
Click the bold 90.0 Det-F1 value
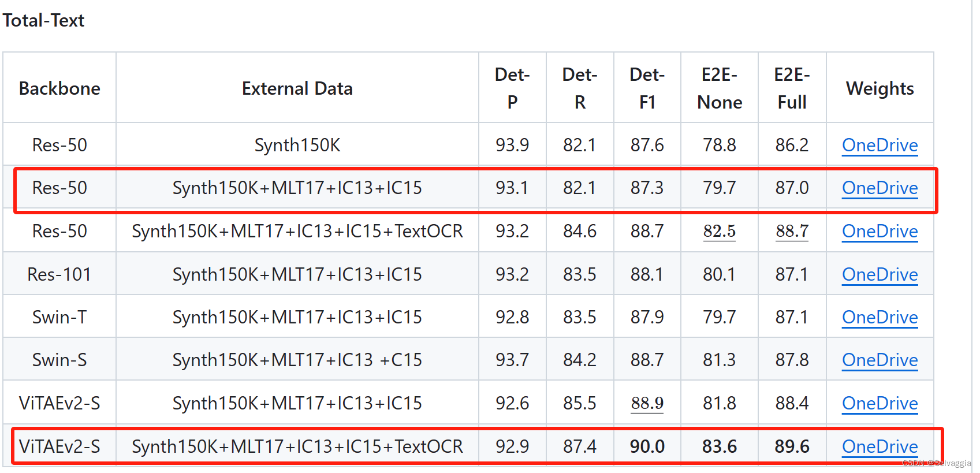(647, 446)
